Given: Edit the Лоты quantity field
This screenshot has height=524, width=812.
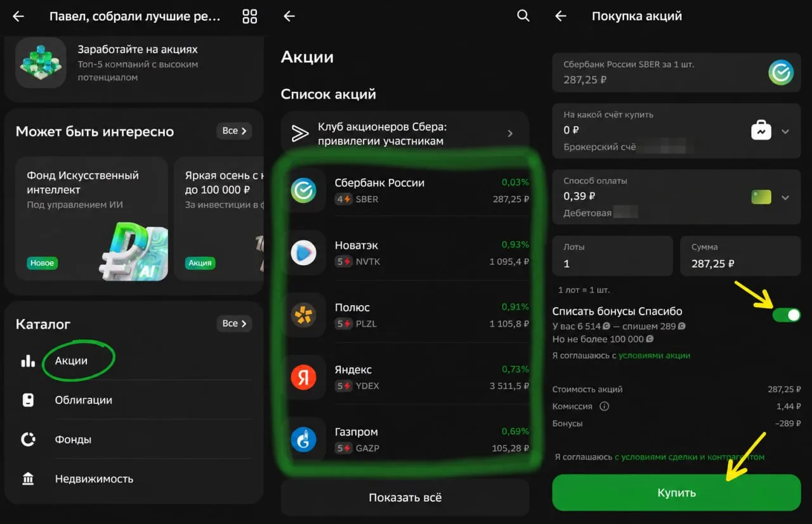Looking at the screenshot, I should (x=612, y=256).
